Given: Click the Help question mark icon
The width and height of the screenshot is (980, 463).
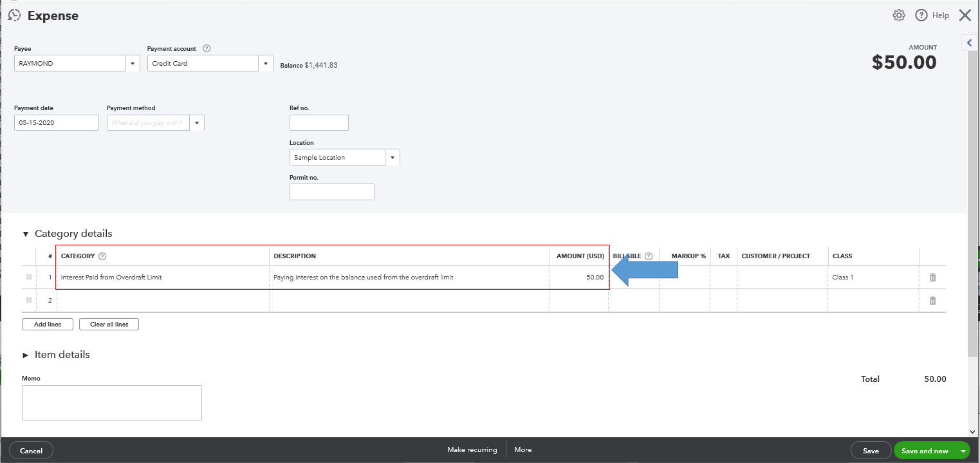Looking at the screenshot, I should pyautogui.click(x=921, y=15).
